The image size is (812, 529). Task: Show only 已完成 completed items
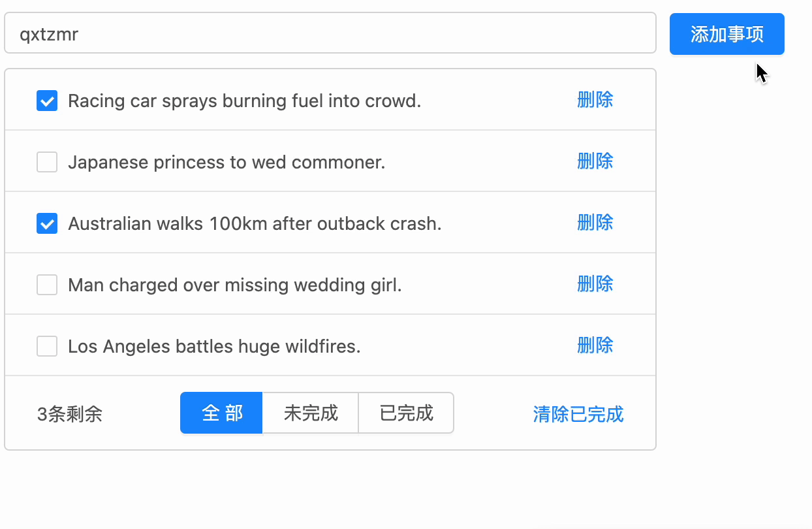point(406,413)
